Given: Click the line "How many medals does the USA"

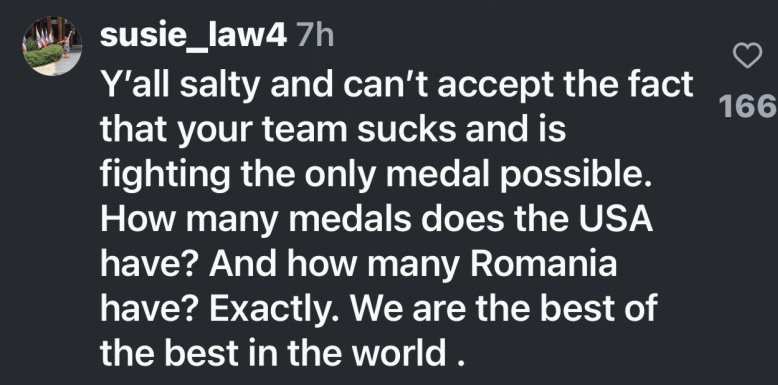Looking at the screenshot, I should pyautogui.click(x=377, y=219).
